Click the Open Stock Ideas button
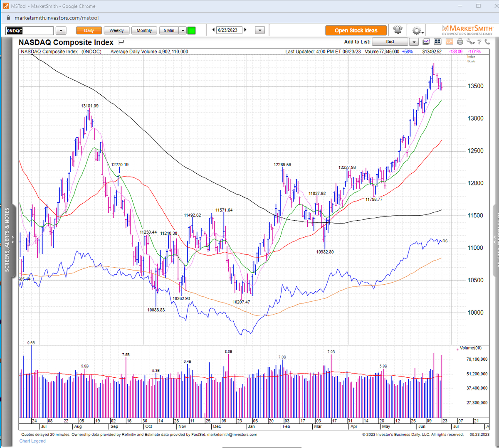This screenshot has width=499, height=448. tap(356, 30)
